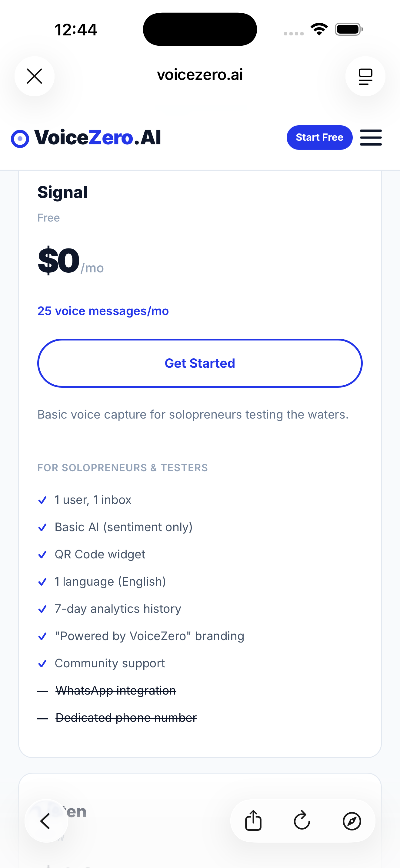Screen dimensions: 400x868
Task: Tap the strikethrough "Dedicated phone number" text
Action: 125,718
